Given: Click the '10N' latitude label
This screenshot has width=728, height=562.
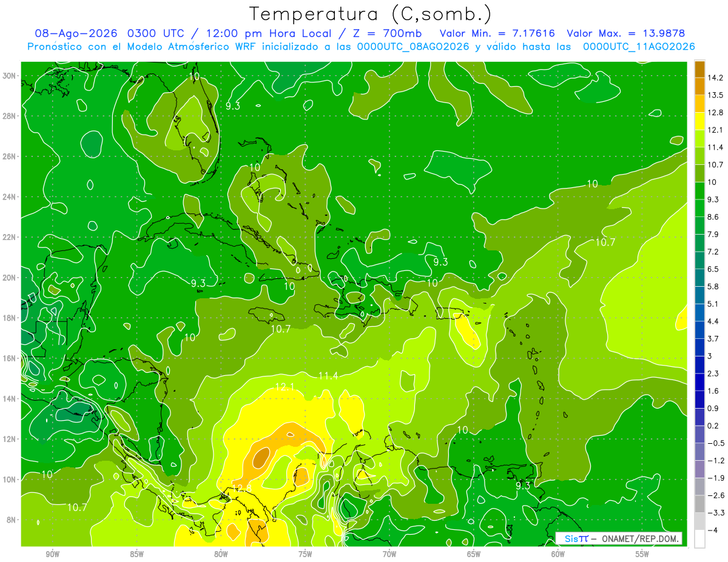Looking at the screenshot, I should [x=10, y=480].
